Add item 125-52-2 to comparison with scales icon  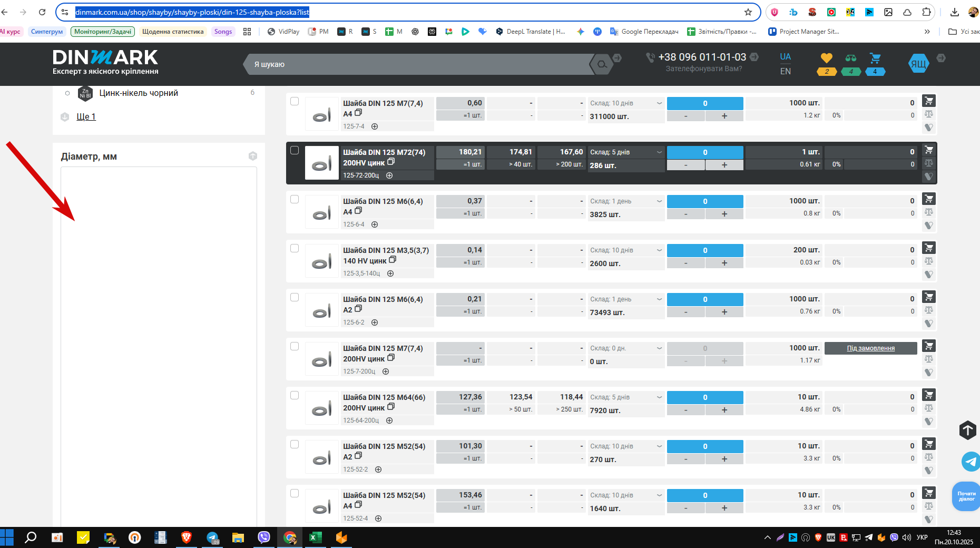click(x=929, y=457)
